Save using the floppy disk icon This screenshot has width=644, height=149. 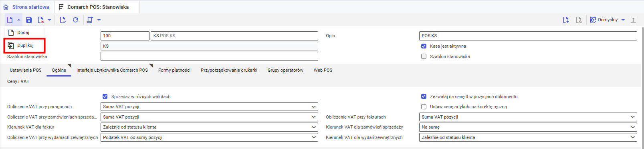(x=29, y=20)
